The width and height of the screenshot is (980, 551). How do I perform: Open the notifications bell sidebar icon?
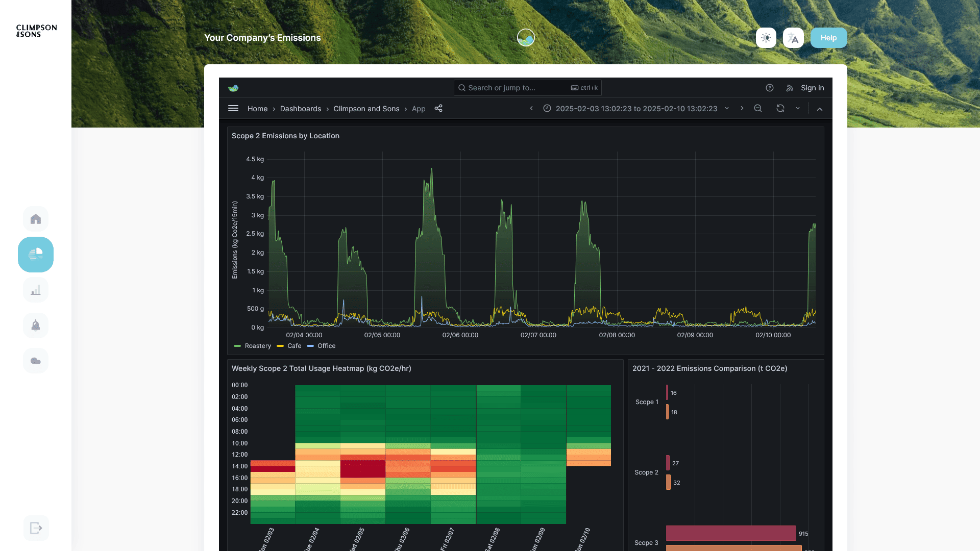(36, 325)
